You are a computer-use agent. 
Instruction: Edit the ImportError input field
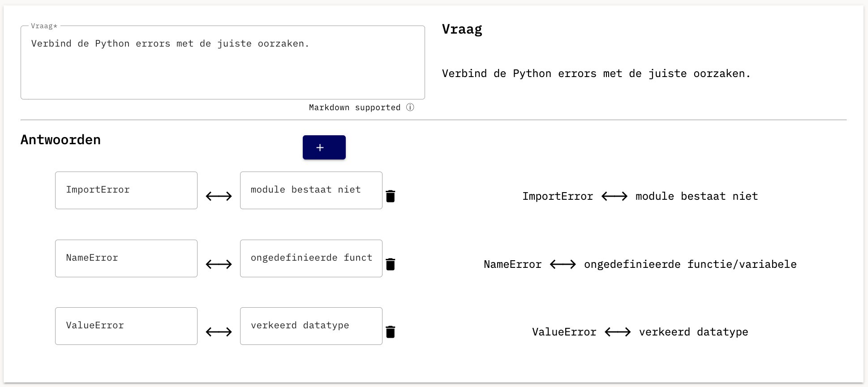point(126,190)
